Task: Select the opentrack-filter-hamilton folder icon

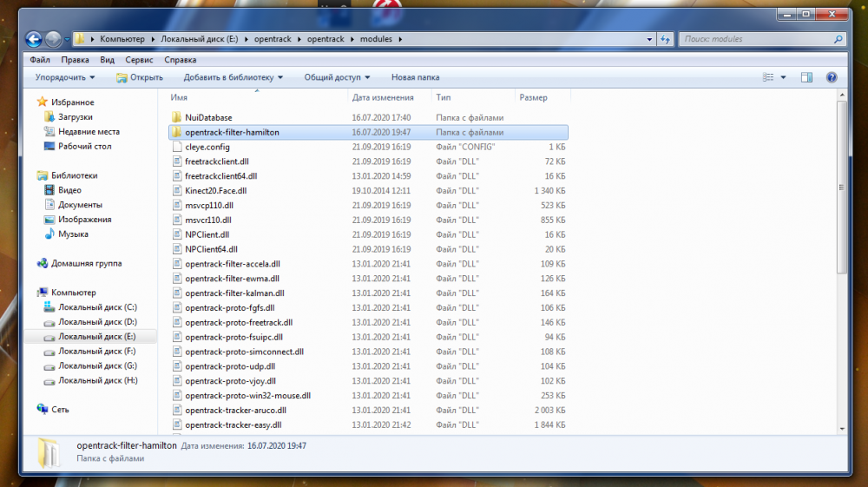Action: (176, 132)
